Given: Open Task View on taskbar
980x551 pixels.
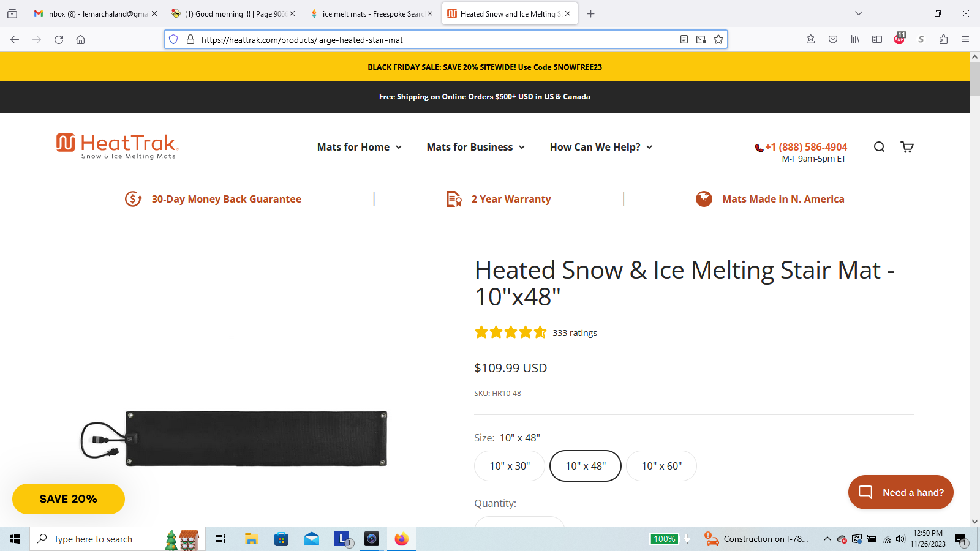Looking at the screenshot, I should [221, 539].
